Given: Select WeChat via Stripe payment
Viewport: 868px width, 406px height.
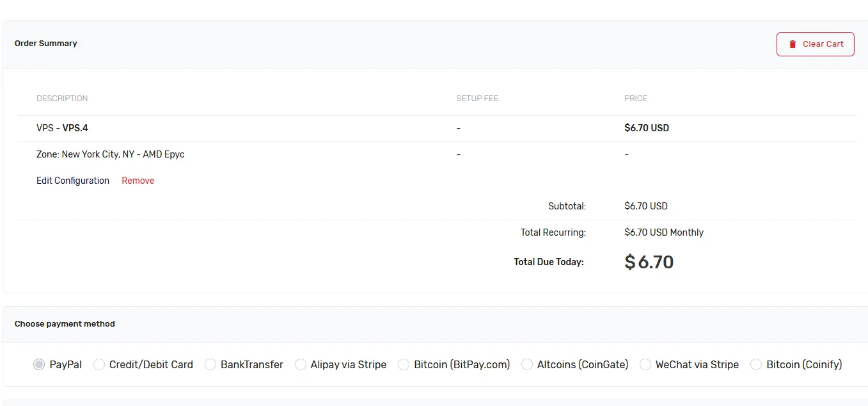Looking at the screenshot, I should coord(645,364).
